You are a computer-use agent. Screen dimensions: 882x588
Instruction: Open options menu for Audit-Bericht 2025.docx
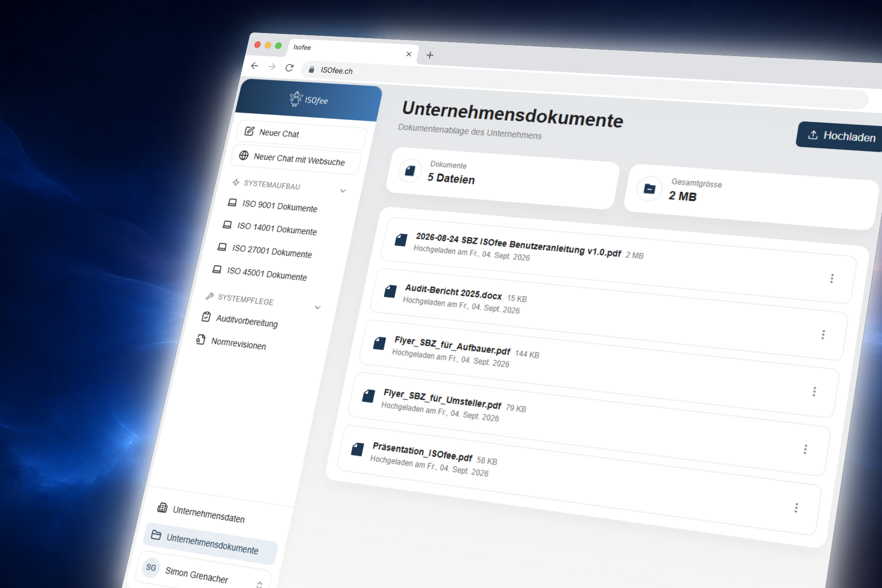point(823,334)
